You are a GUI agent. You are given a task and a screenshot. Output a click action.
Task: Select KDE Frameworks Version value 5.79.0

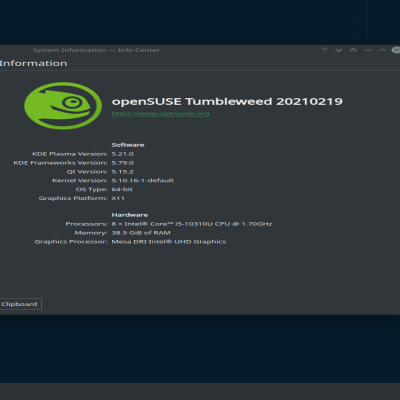point(122,163)
